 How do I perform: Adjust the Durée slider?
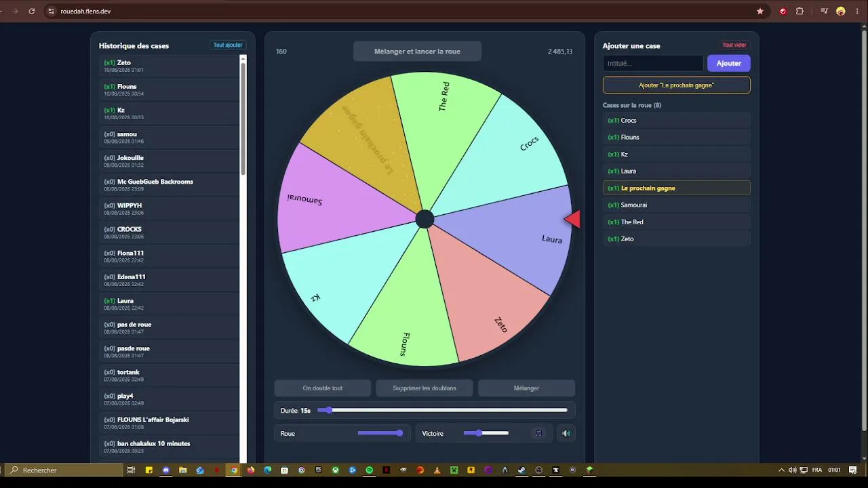(x=443, y=410)
